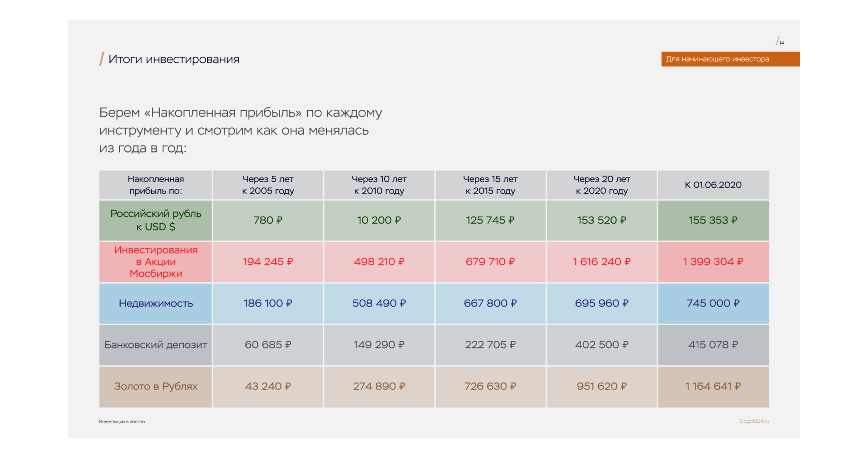This screenshot has height=459, width=868.
Task: Click the beige 'Золото в Рублях' row label
Action: pos(156,386)
